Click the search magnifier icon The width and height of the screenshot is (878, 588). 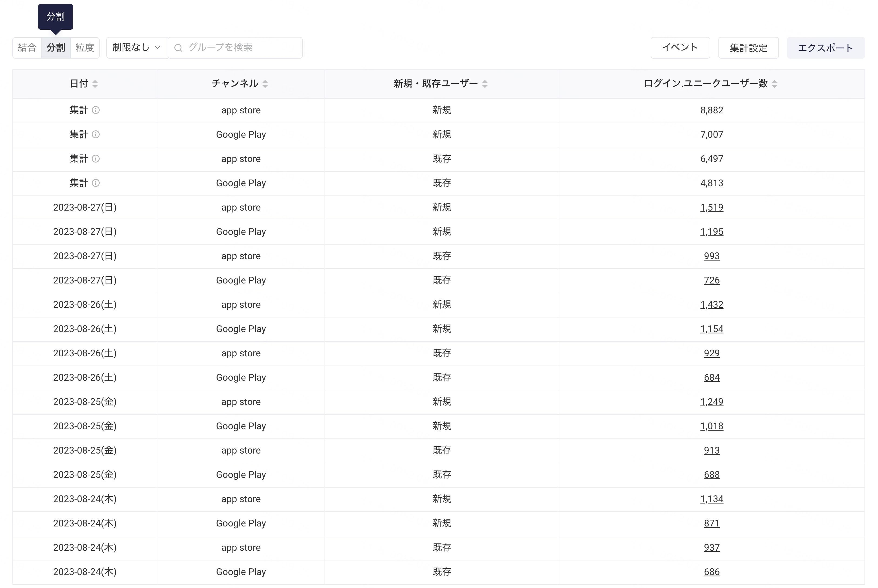(178, 48)
